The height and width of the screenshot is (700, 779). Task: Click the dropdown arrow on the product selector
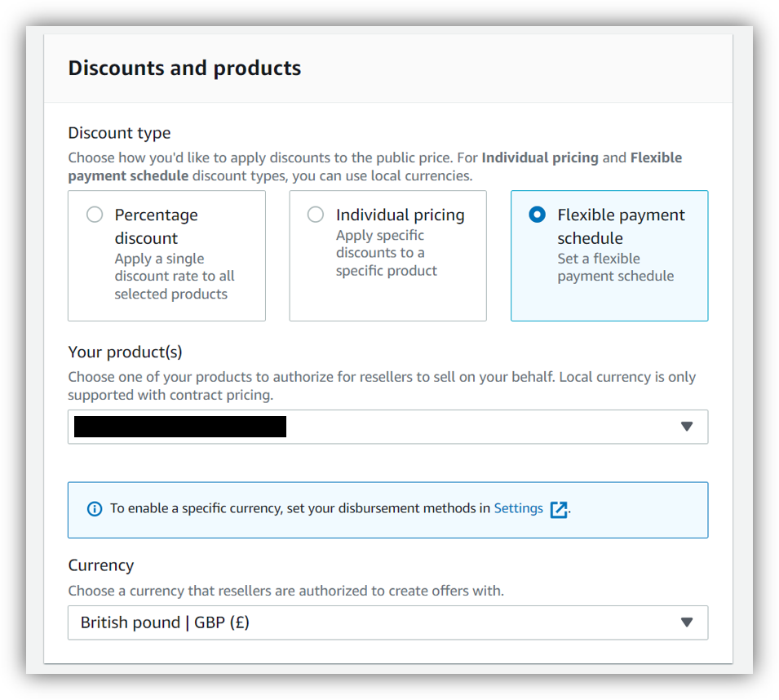tap(688, 427)
